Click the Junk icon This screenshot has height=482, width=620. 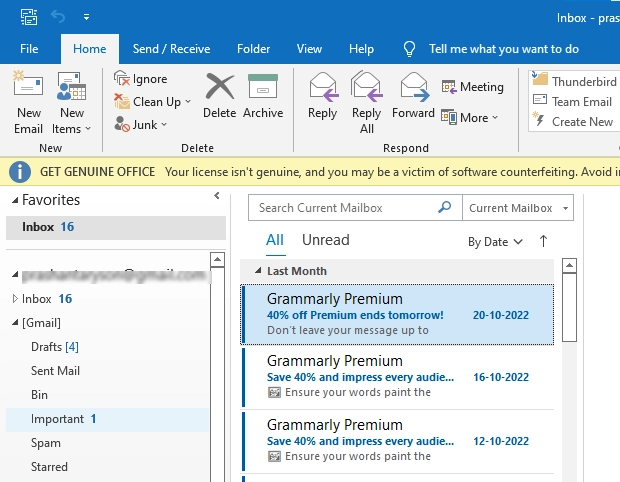[x=122, y=124]
